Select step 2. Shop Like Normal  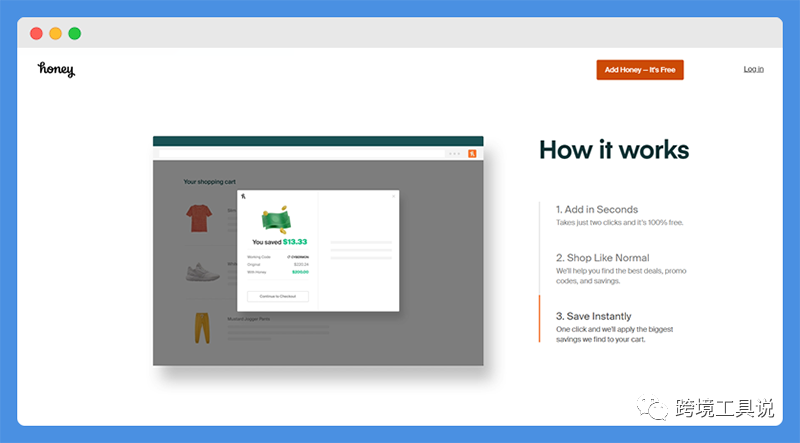click(x=603, y=258)
